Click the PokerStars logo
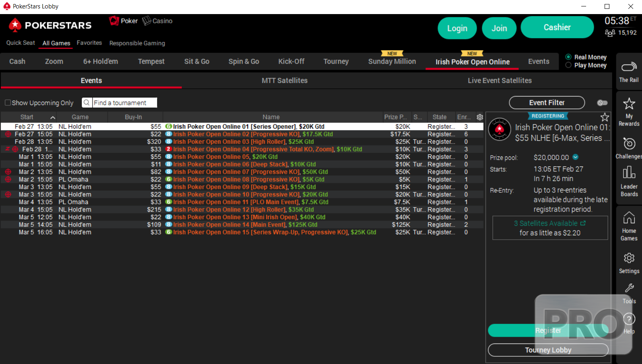This screenshot has height=364, width=642. tap(50, 25)
